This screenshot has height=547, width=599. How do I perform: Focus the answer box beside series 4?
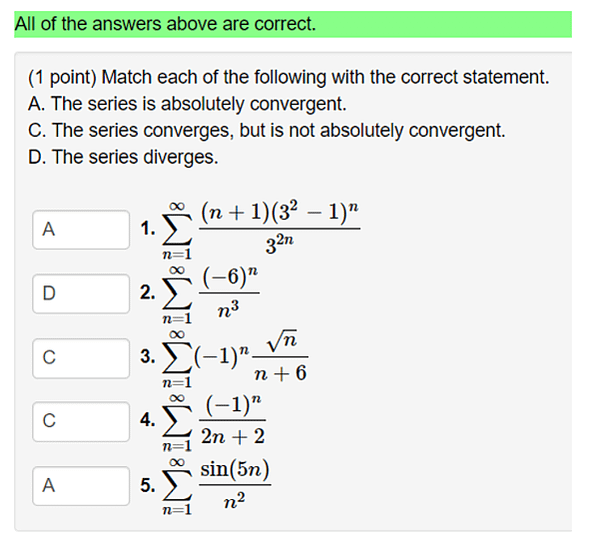(81, 421)
